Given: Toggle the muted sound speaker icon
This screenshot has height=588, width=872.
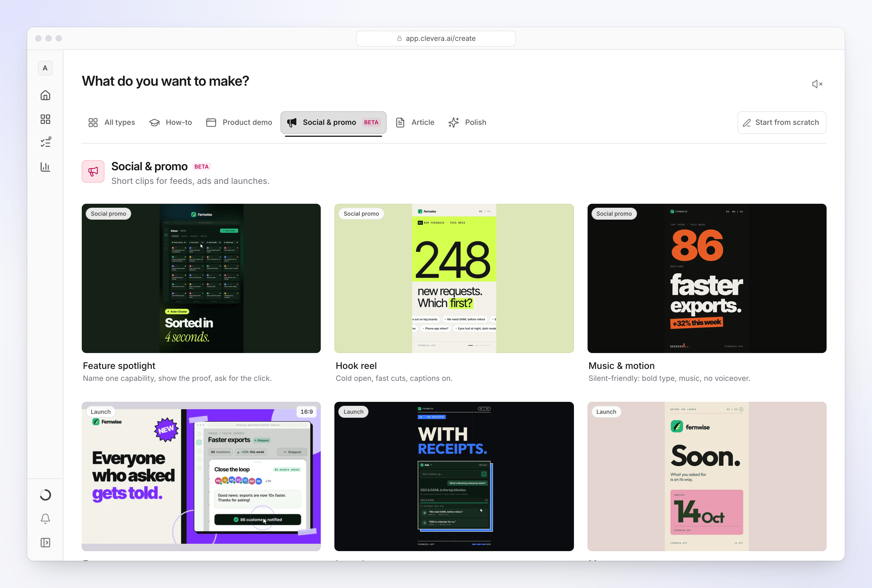Looking at the screenshot, I should click(x=817, y=84).
